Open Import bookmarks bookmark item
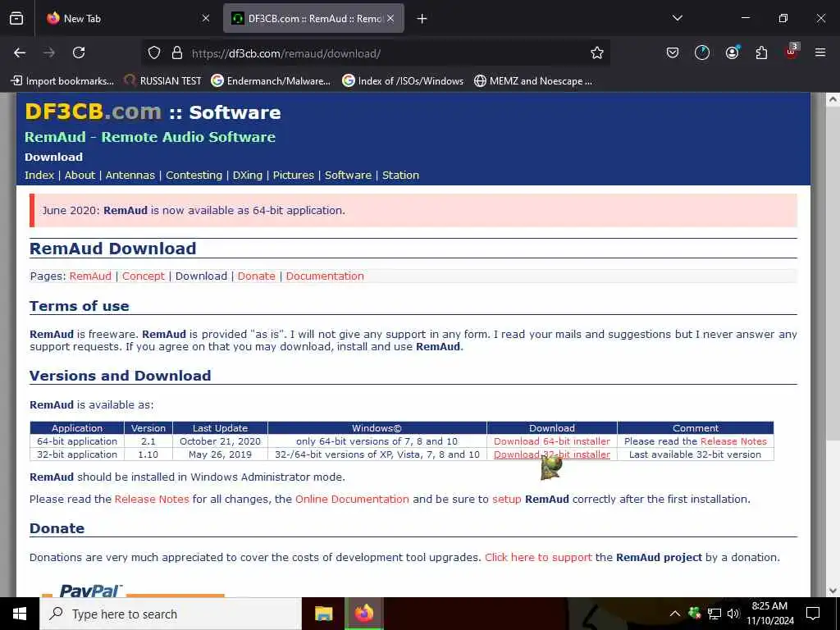Screen dimensions: 840x630 coord(62,81)
